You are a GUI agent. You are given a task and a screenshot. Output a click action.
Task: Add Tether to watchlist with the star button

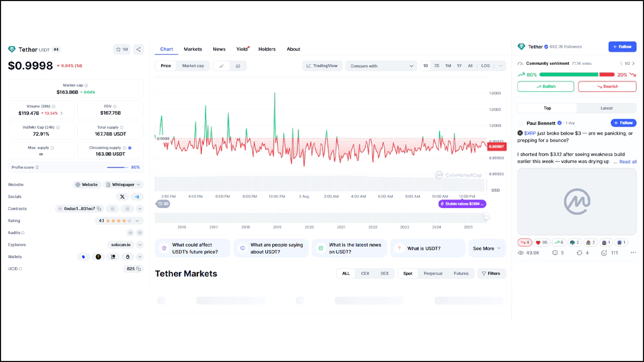pos(121,49)
